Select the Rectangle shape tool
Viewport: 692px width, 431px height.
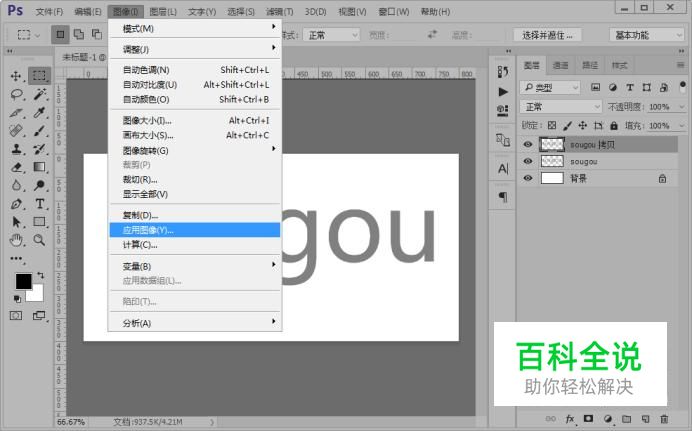coord(40,221)
